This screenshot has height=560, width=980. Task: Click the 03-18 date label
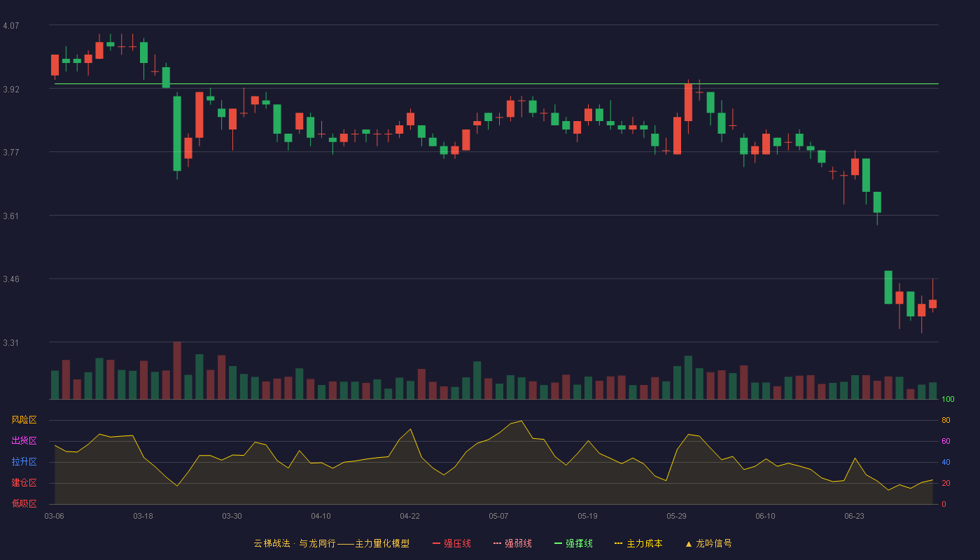coord(143,516)
